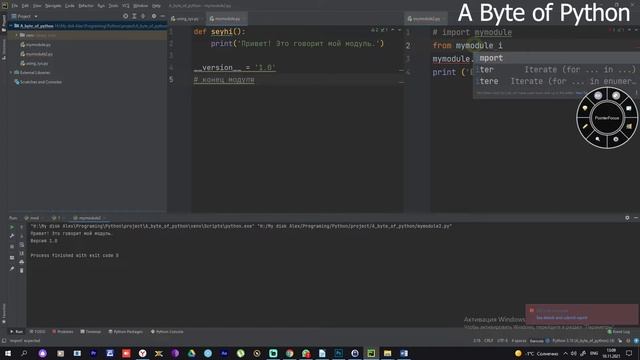
Task: Toggle the read-only lock icon in status bar
Action: point(620,341)
